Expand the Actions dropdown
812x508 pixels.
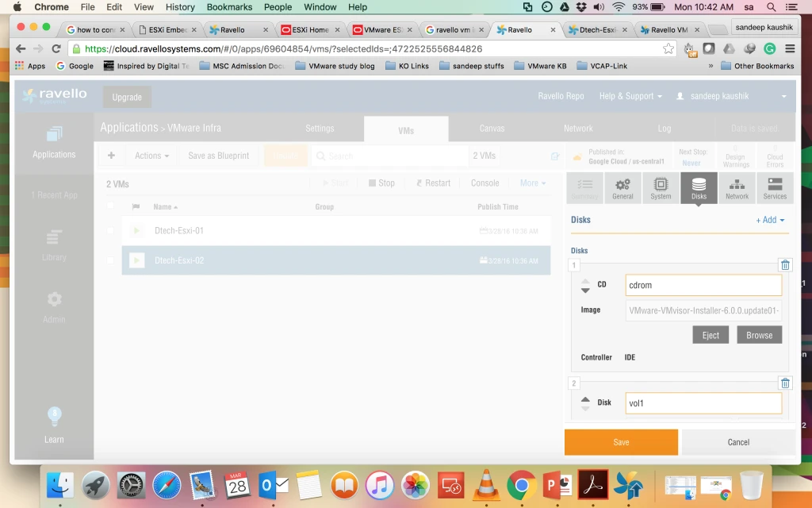pos(151,156)
